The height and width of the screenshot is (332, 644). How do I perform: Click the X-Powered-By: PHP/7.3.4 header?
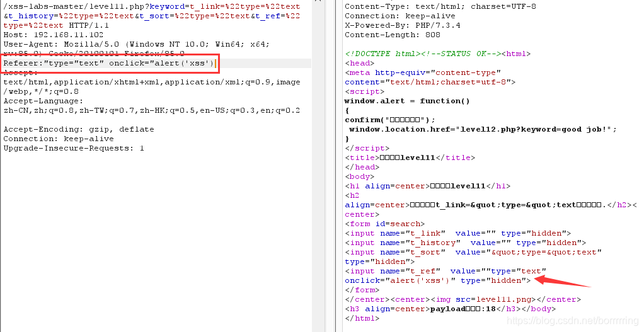tap(403, 25)
